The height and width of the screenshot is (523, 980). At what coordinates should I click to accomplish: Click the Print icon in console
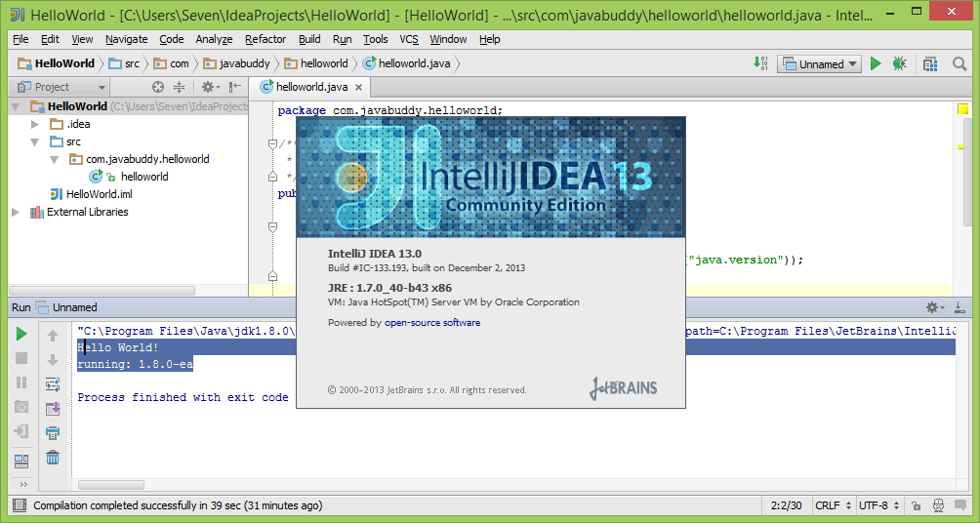(x=53, y=433)
